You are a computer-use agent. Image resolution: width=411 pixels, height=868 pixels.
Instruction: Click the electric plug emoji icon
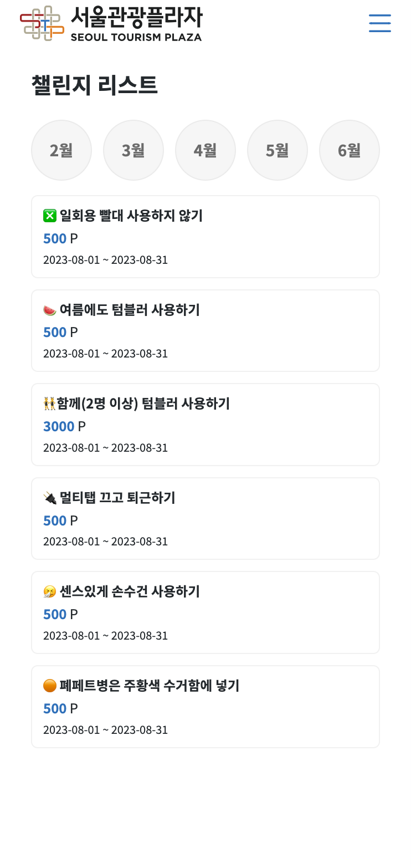(50, 498)
